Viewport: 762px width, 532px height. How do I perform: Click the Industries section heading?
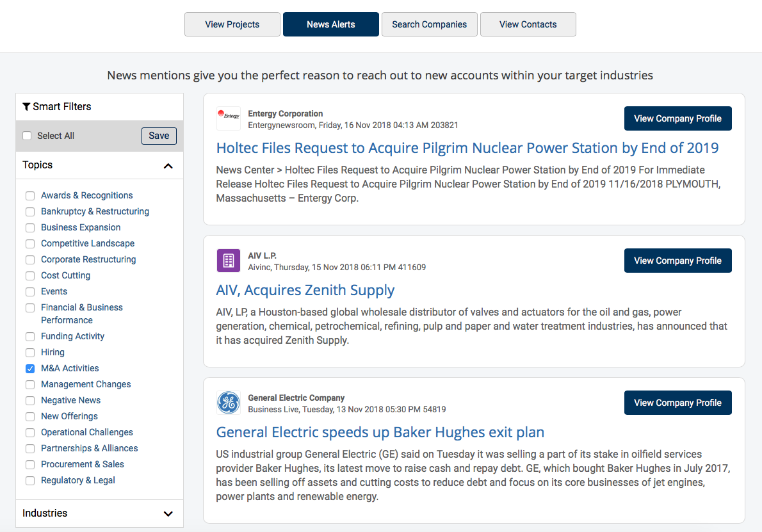pos(45,513)
